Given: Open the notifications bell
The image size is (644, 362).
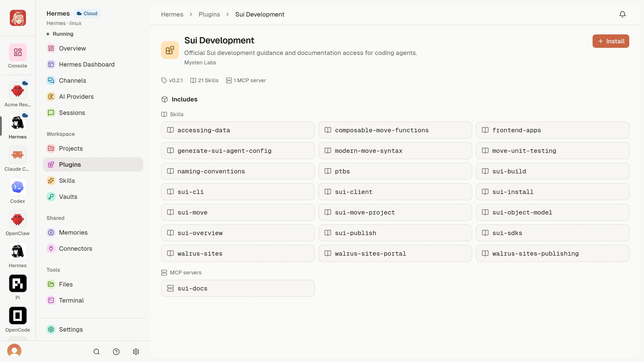Looking at the screenshot, I should click(x=622, y=14).
